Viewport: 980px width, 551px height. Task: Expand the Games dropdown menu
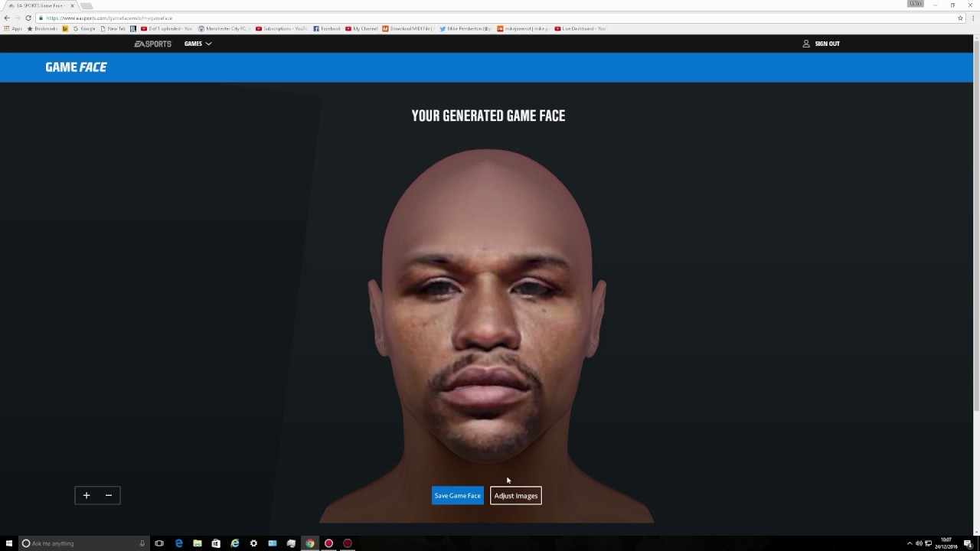[x=198, y=44]
